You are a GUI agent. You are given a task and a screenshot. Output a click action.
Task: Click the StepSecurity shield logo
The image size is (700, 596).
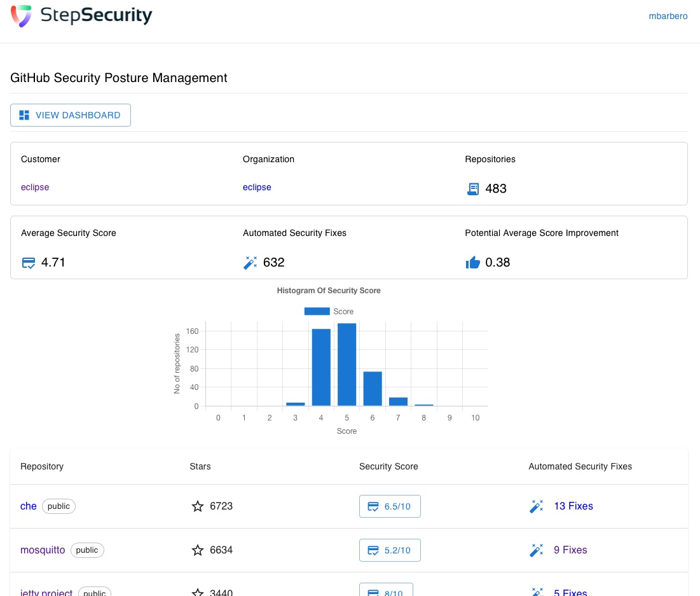point(21,16)
